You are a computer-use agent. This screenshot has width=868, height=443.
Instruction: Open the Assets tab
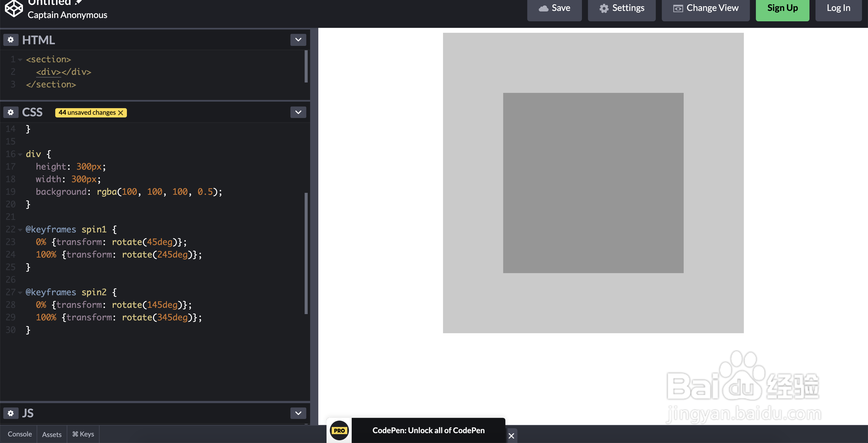coord(52,434)
